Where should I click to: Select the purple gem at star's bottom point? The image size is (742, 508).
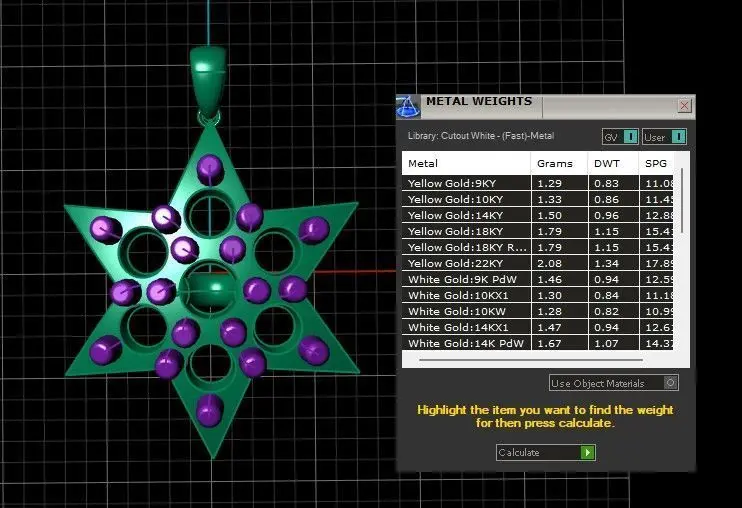[210, 410]
